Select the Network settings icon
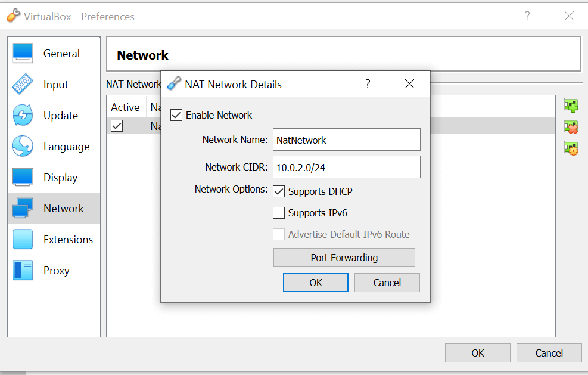This screenshot has width=588, height=375. pyautogui.click(x=22, y=208)
